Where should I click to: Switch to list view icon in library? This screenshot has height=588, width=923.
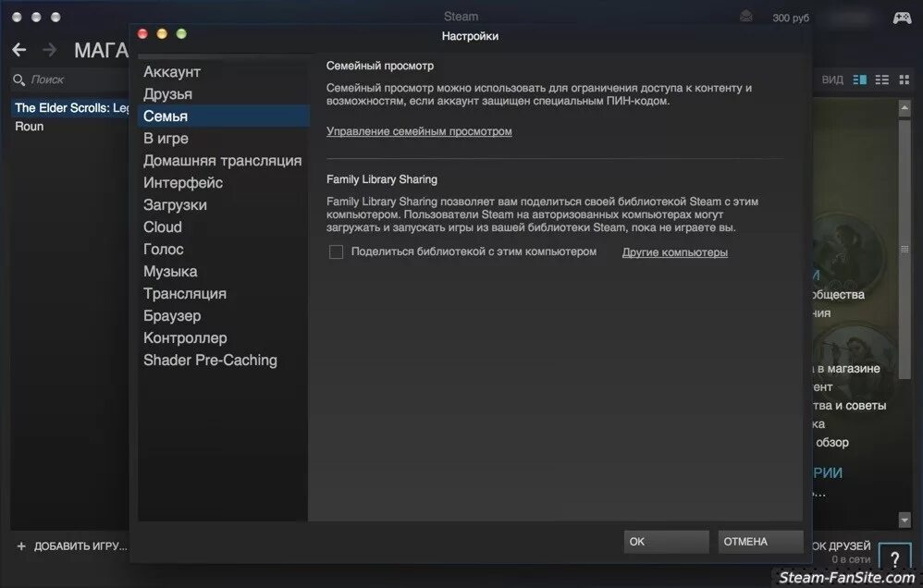click(881, 80)
